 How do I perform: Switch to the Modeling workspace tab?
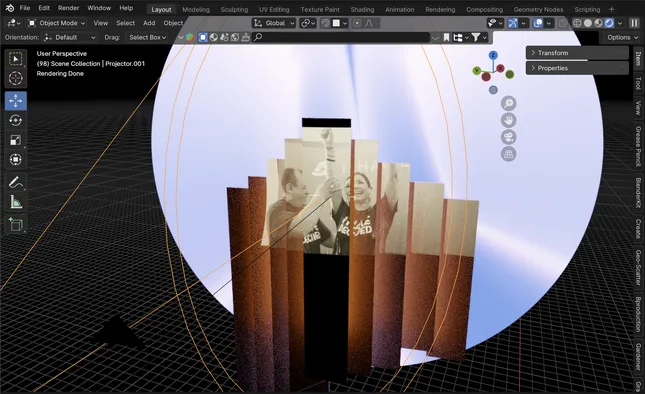pos(196,9)
